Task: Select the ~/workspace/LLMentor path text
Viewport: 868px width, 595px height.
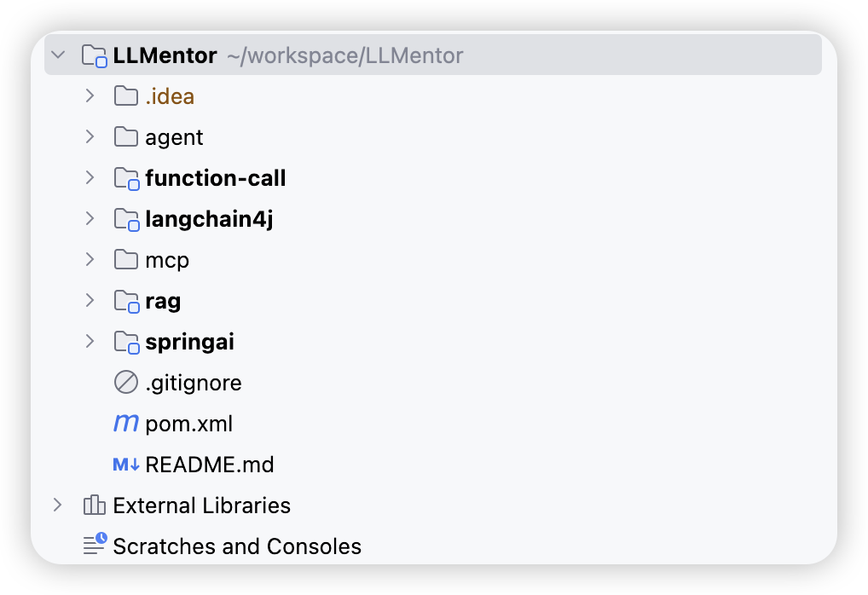Action: pyautogui.click(x=344, y=56)
